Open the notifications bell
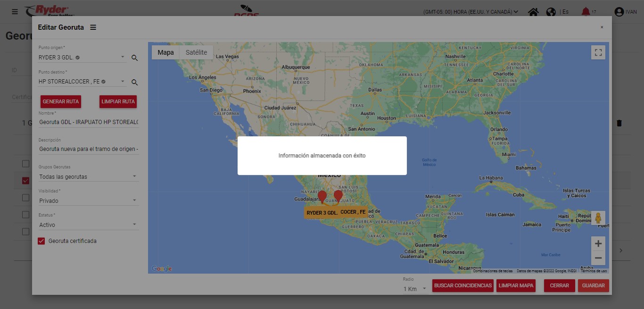 [x=586, y=12]
